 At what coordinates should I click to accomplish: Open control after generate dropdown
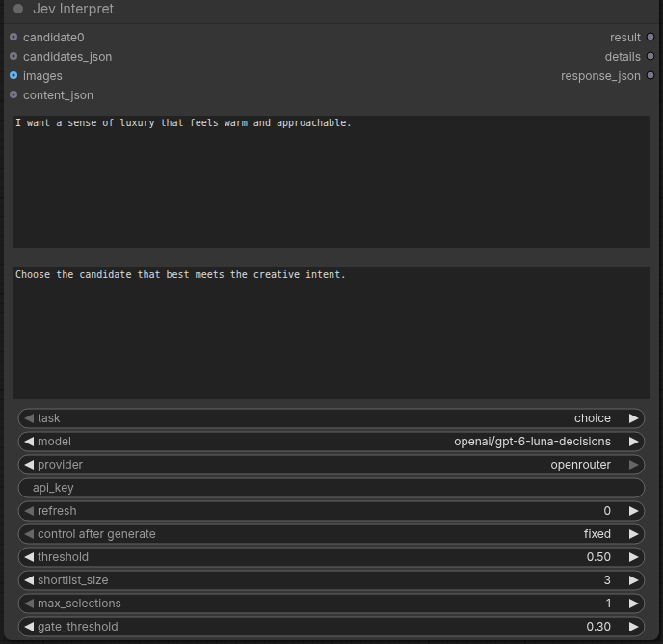point(331,534)
